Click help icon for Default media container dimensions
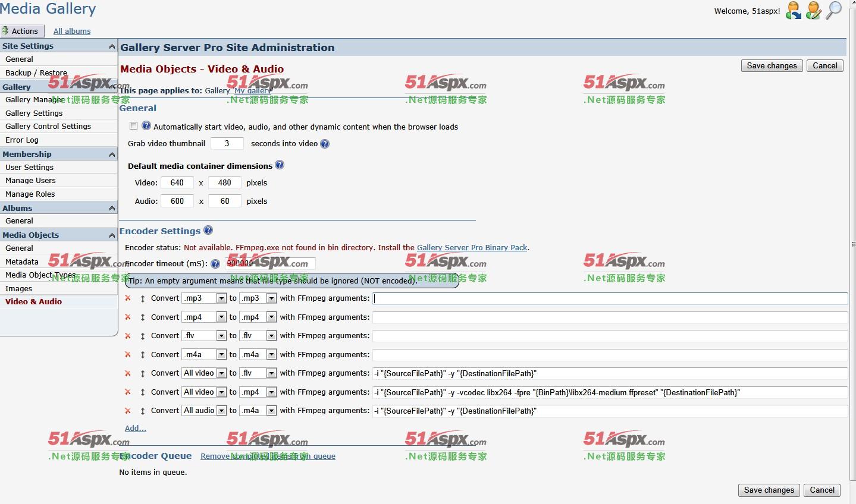Image resolution: width=856 pixels, height=504 pixels. 280,165
